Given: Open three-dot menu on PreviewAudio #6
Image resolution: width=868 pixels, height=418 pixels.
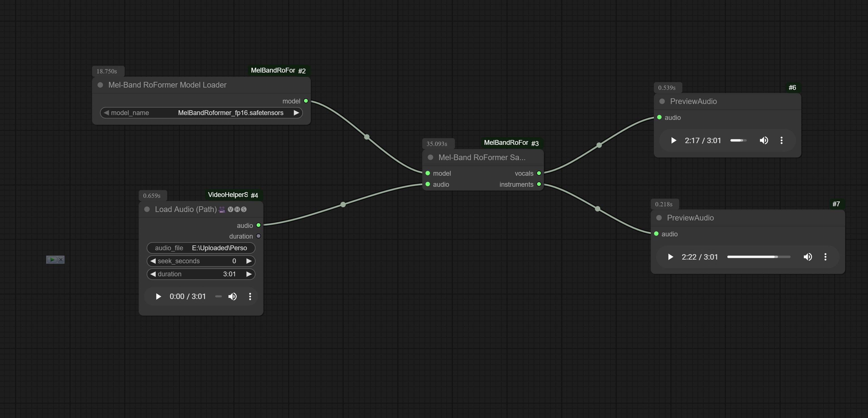Looking at the screenshot, I should 782,141.
